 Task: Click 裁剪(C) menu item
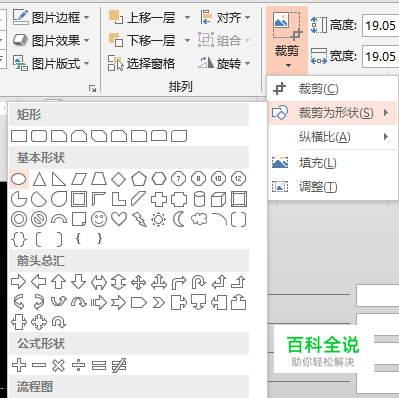(333, 89)
